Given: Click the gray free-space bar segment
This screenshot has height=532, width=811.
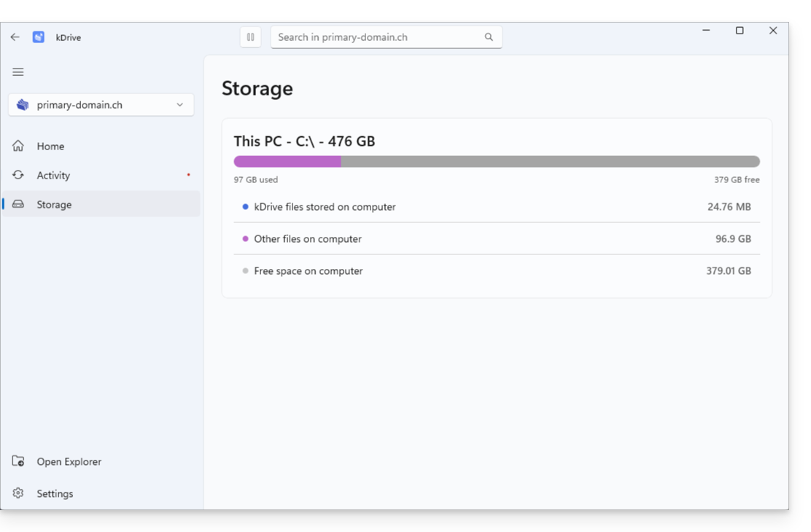Looking at the screenshot, I should click(x=551, y=161).
